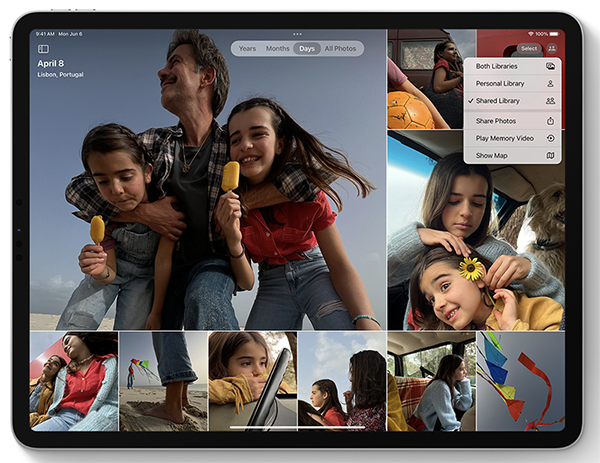Click the Share Photos upload icon
The height and width of the screenshot is (463, 600).
[x=550, y=121]
